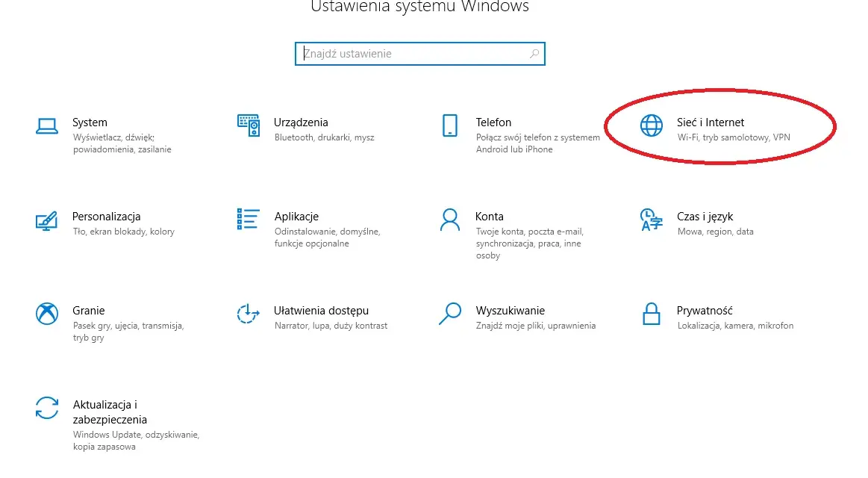Click the Aktualizacja i zabezpieczenia sync icon
This screenshot has height=478, width=868.
(x=47, y=409)
